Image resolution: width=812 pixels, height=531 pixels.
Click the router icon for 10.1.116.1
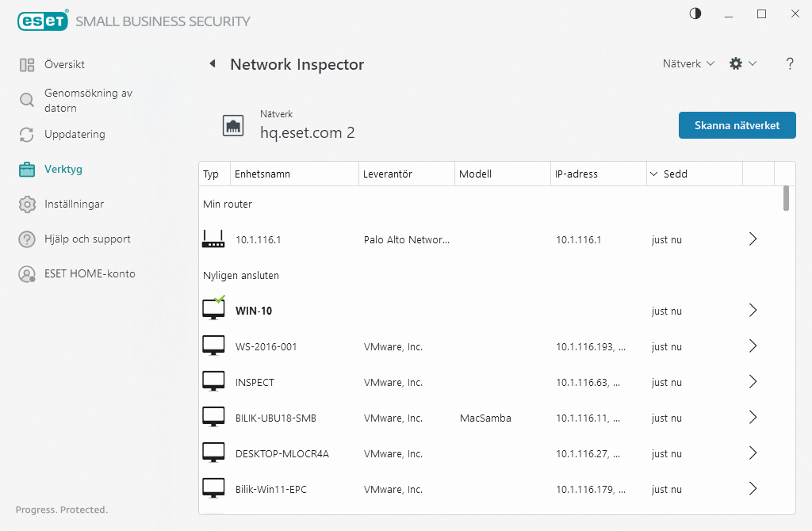pyautogui.click(x=213, y=239)
